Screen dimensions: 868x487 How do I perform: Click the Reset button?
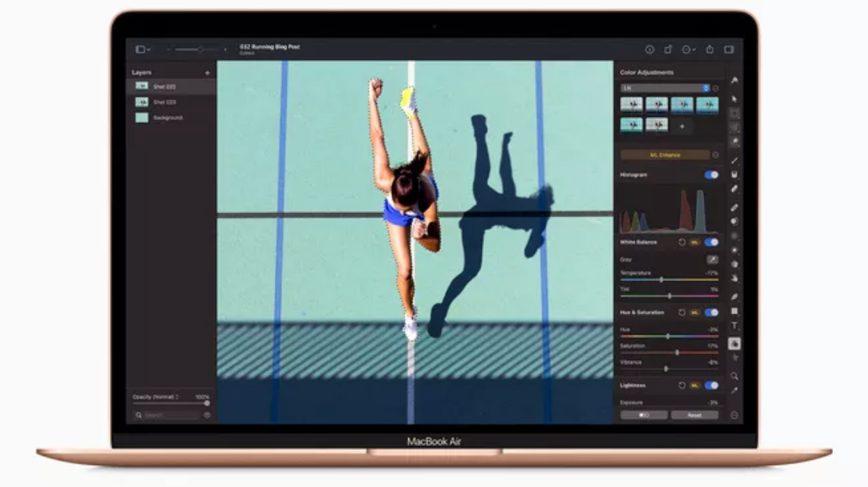point(695,415)
